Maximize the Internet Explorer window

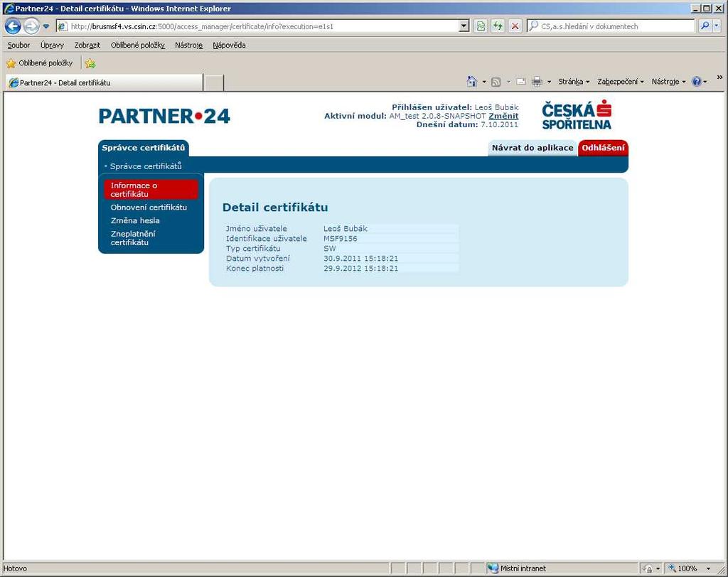click(706, 9)
